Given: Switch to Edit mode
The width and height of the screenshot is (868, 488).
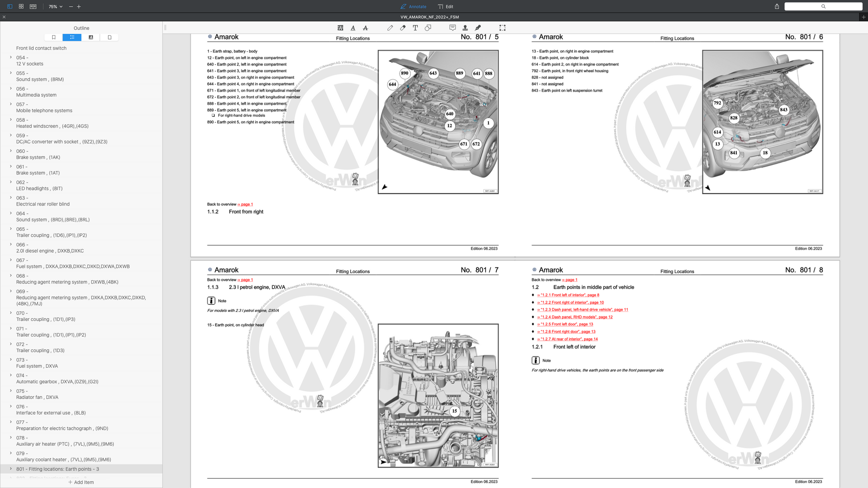Looking at the screenshot, I should click(446, 7).
